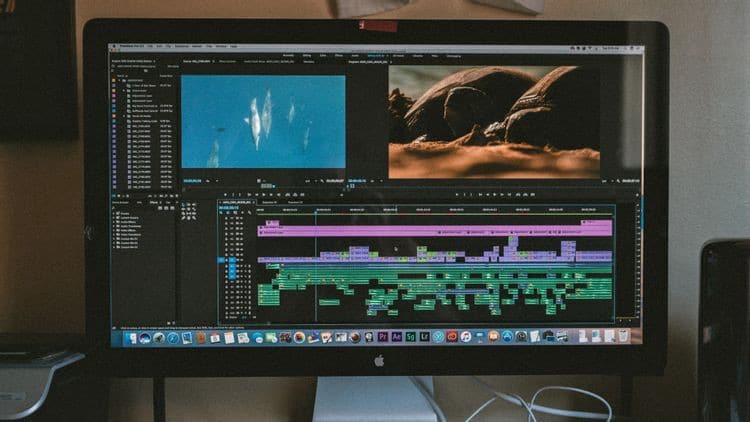Open the Trash at the dock's end
750x422 pixels.
624,335
